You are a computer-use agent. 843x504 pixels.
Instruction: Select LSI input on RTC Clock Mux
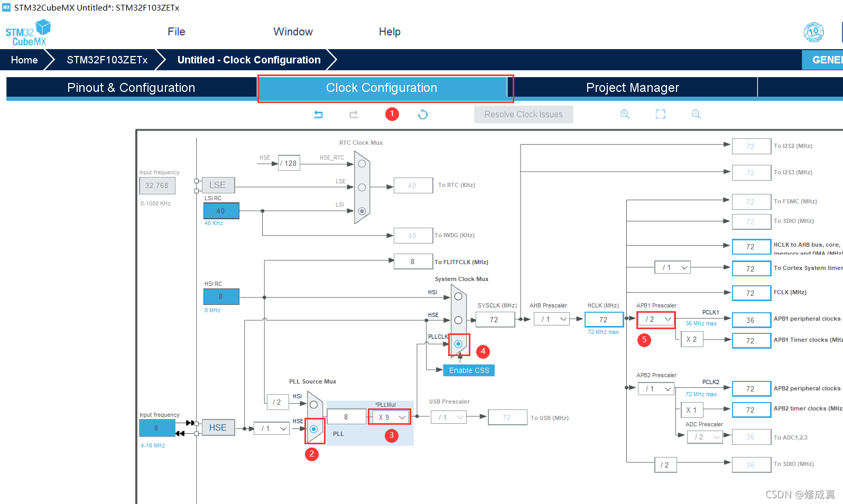point(362,211)
